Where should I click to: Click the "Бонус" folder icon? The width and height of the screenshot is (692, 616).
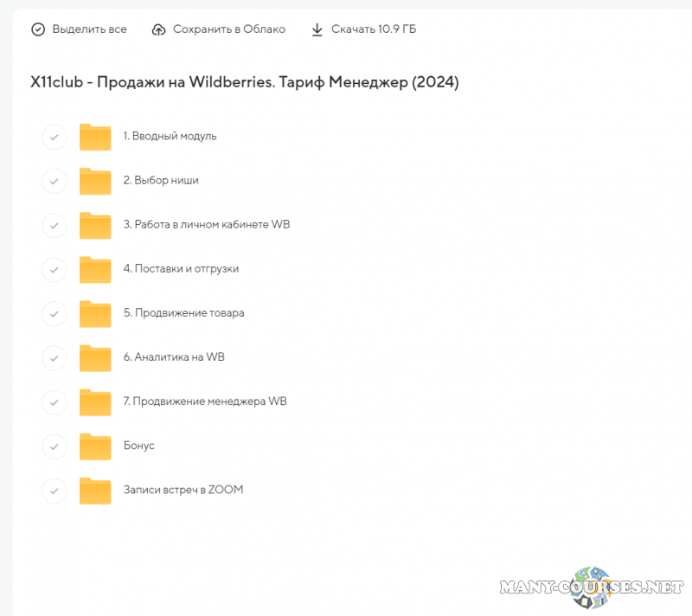click(95, 446)
